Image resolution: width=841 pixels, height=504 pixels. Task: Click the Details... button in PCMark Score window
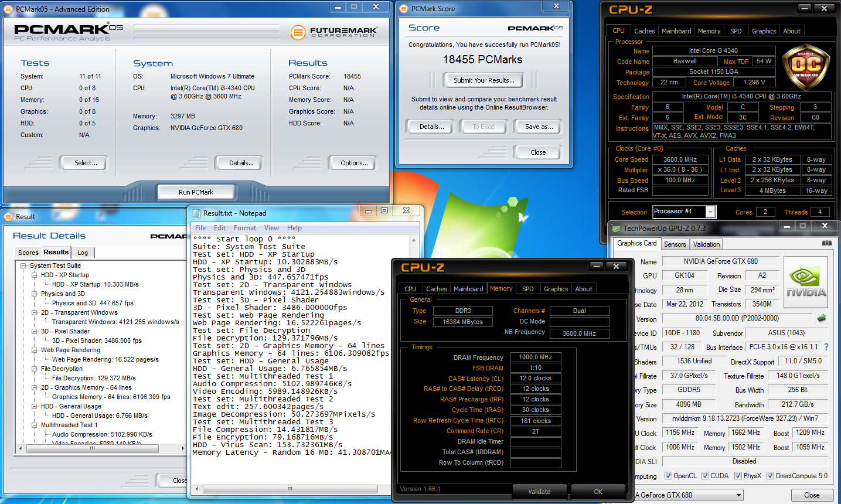point(431,126)
